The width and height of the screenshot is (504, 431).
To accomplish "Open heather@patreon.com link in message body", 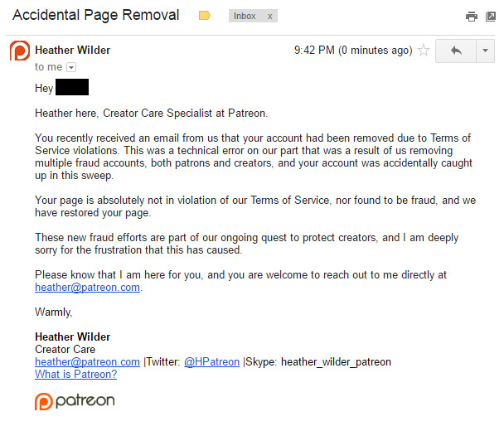I will tap(87, 288).
